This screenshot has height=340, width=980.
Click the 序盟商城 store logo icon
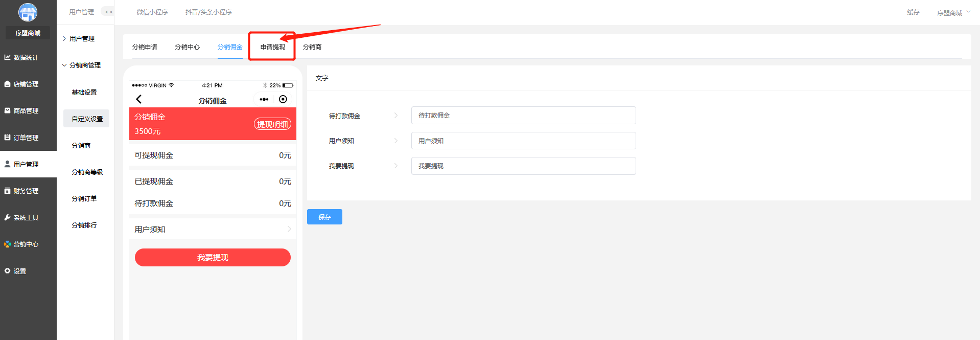pyautogui.click(x=28, y=12)
